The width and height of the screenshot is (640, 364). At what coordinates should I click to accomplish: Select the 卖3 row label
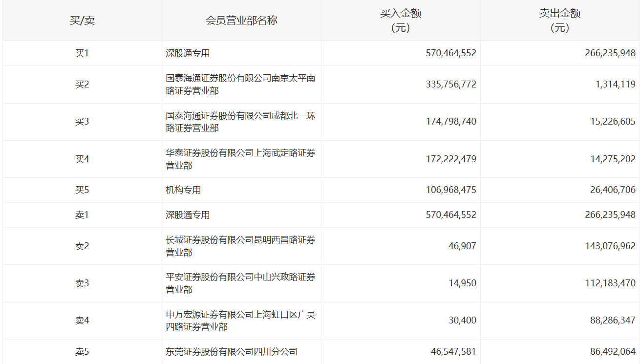[x=82, y=283]
